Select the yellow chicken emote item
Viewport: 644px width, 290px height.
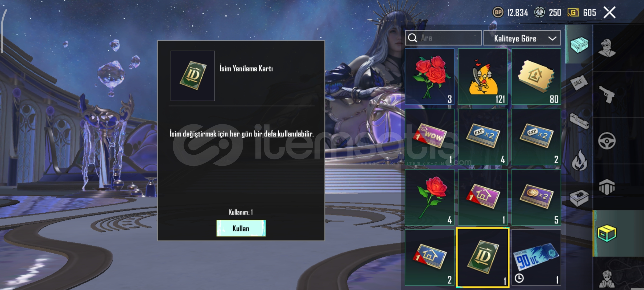coord(483,77)
